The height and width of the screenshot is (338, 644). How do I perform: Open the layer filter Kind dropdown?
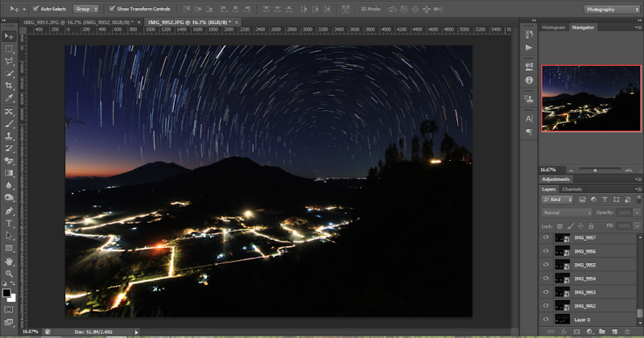click(x=557, y=200)
